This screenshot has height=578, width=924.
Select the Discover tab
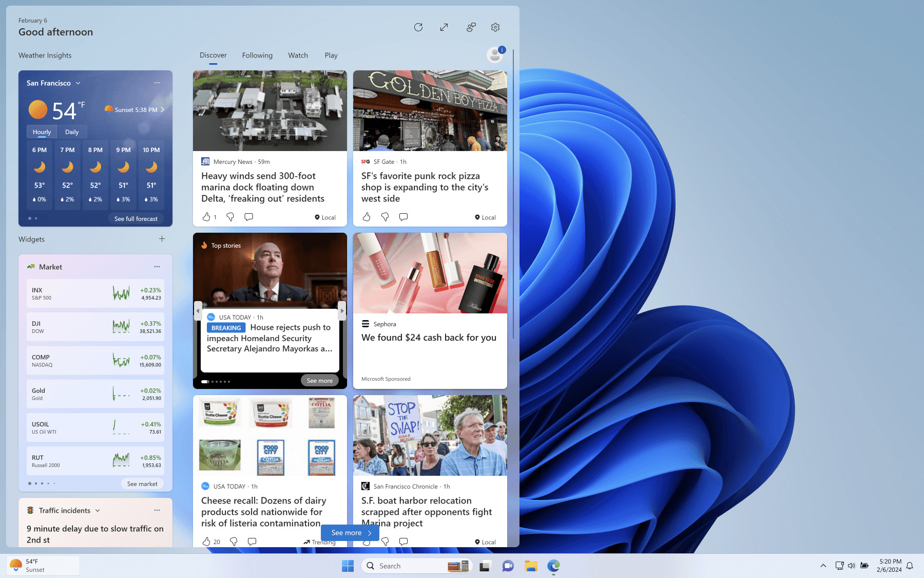213,55
